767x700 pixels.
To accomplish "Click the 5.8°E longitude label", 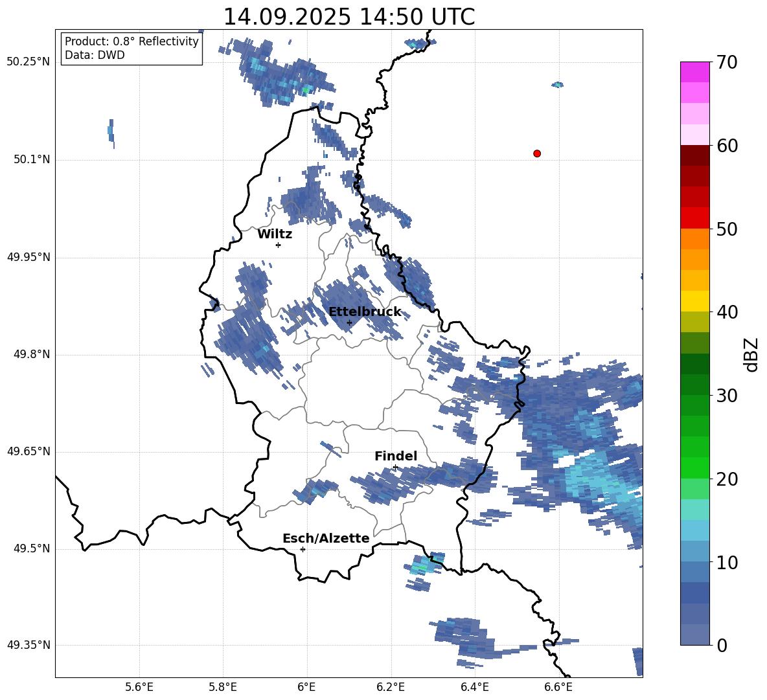I will 223,687.
